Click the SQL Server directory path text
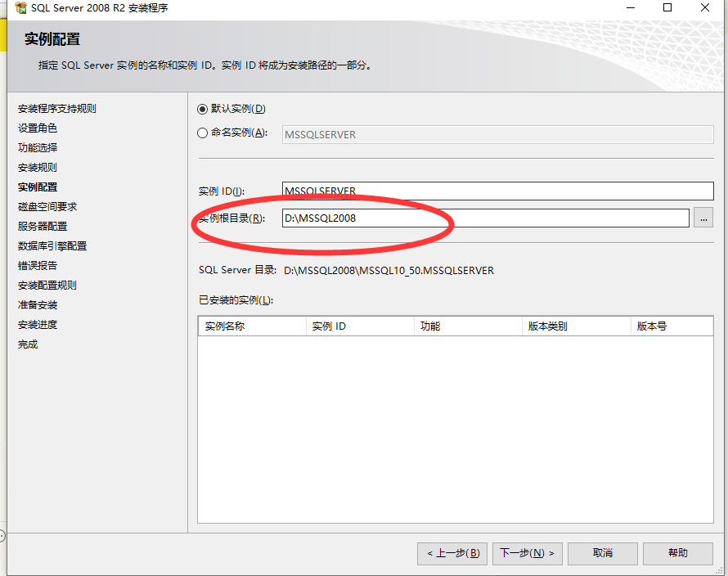Image resolution: width=728 pixels, height=576 pixels. [x=389, y=270]
